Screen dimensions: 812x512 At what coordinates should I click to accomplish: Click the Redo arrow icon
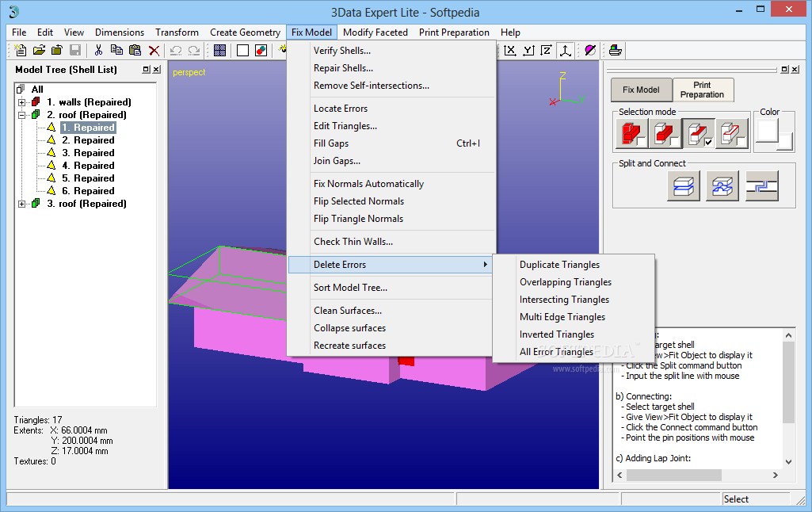pos(194,50)
